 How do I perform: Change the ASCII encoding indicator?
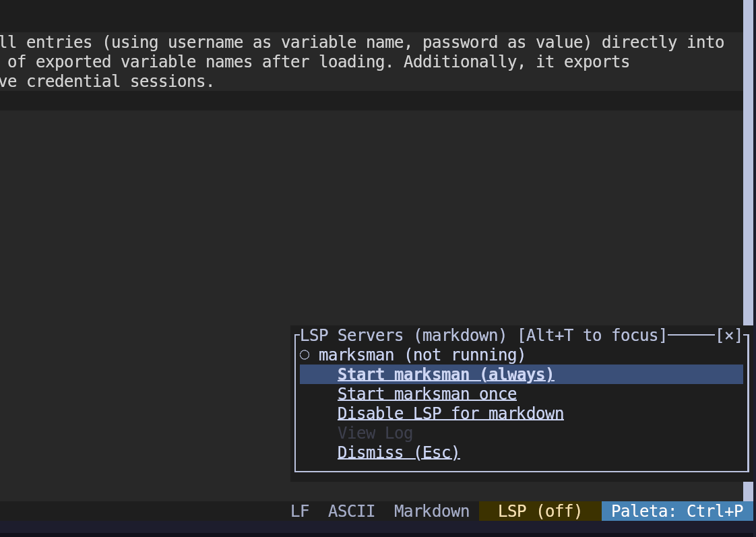pos(351,511)
